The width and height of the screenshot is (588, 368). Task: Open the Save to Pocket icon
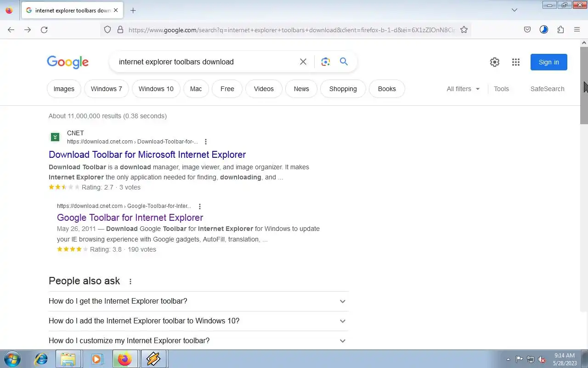527,29
